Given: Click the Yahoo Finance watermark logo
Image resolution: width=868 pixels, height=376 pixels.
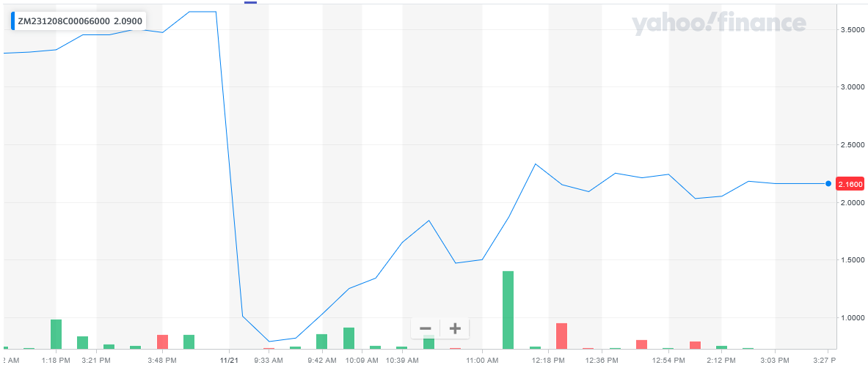Looking at the screenshot, I should pos(719,24).
